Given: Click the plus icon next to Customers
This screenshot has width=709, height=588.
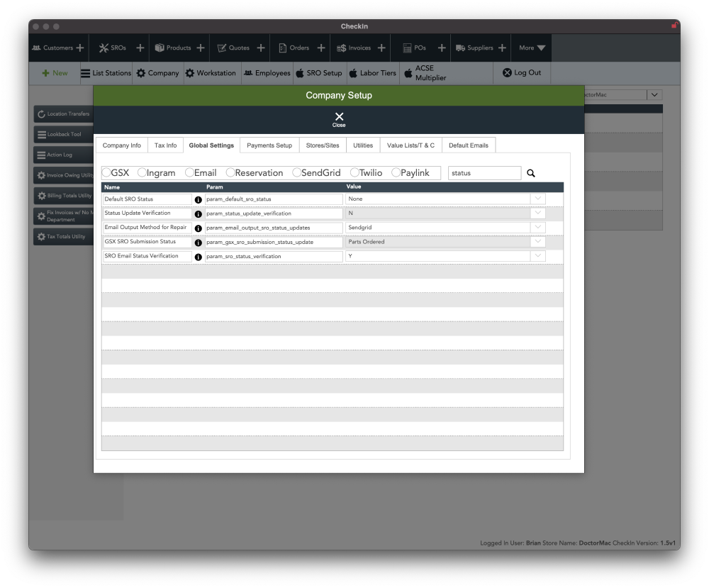Looking at the screenshot, I should pyautogui.click(x=80, y=48).
